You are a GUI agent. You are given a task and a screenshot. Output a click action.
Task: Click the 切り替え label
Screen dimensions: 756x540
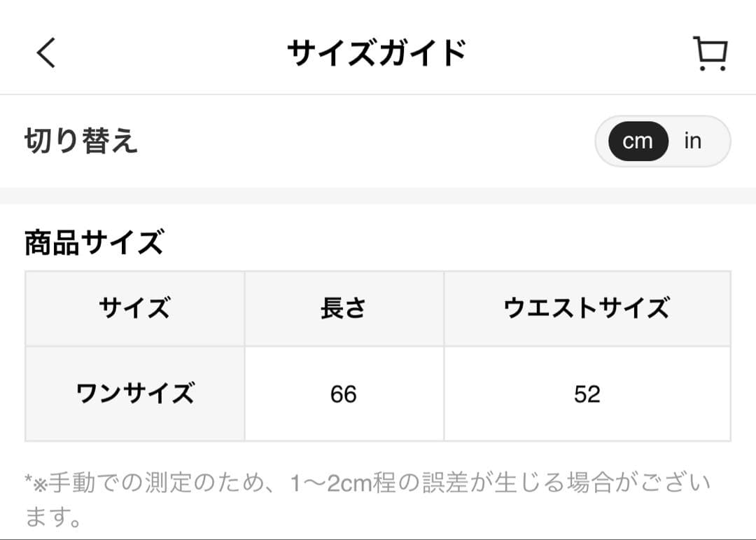(81, 141)
